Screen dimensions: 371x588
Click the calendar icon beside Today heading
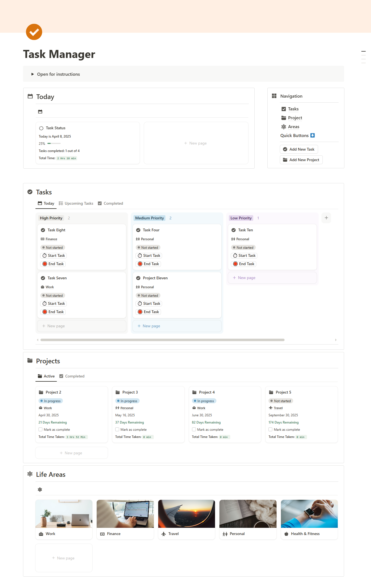click(x=30, y=96)
